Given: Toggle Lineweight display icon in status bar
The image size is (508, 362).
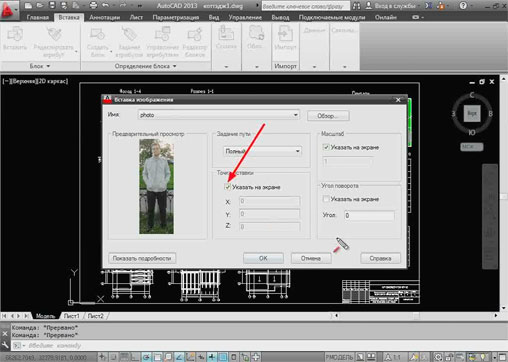Looking at the screenshot, I should click(x=212, y=357).
